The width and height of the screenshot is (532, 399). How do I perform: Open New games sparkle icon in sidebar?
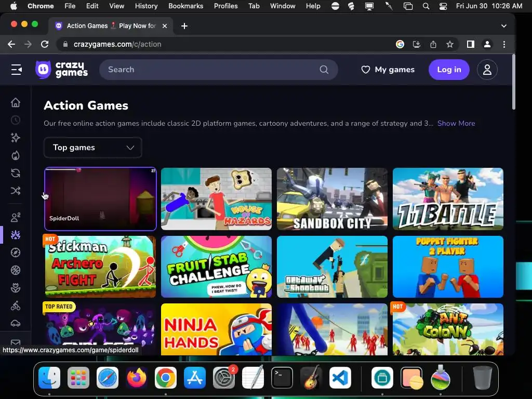16,138
